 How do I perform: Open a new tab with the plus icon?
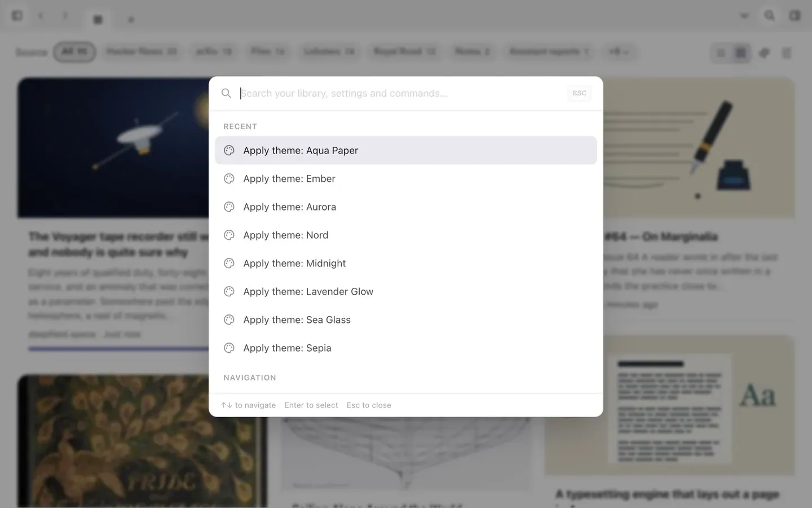tap(131, 19)
